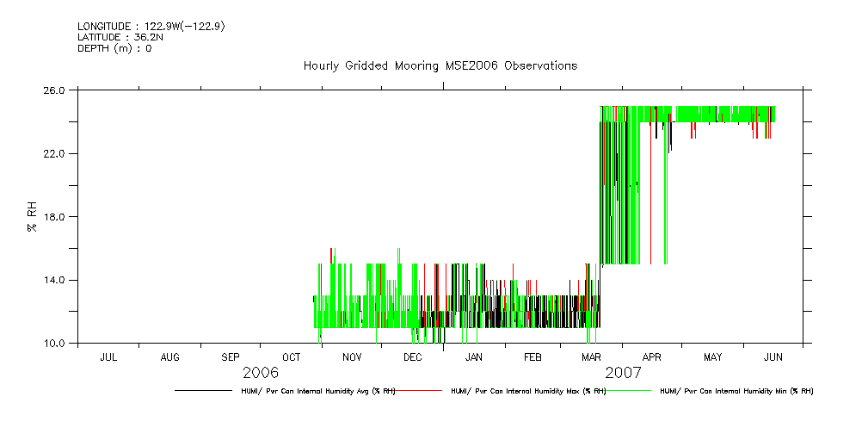Click the Internal Humidity Max legend entry
This screenshot has height=434, width=868.
(x=528, y=391)
